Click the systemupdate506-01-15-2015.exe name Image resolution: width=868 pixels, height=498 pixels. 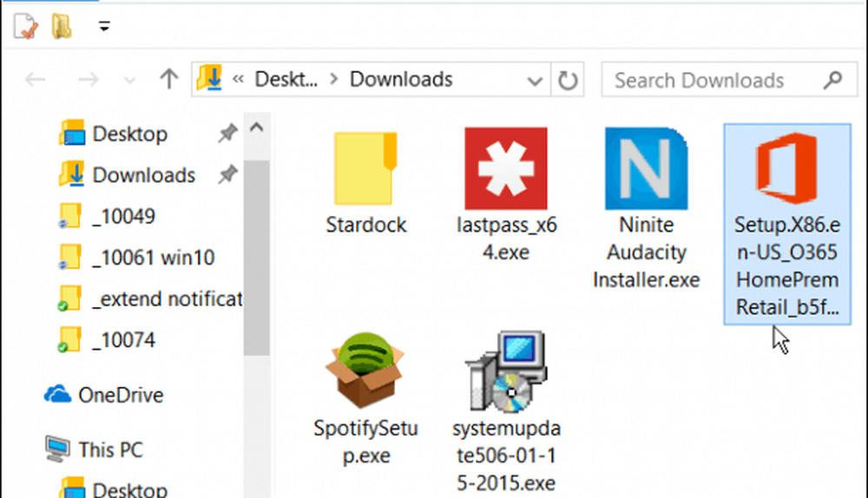click(506, 455)
